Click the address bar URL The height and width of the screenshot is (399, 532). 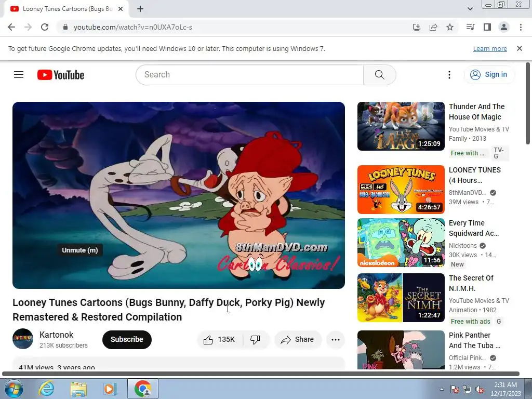[132, 27]
